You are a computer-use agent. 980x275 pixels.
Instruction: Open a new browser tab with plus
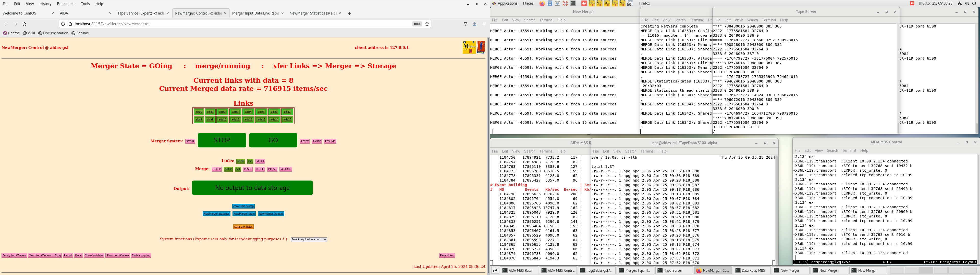(349, 13)
